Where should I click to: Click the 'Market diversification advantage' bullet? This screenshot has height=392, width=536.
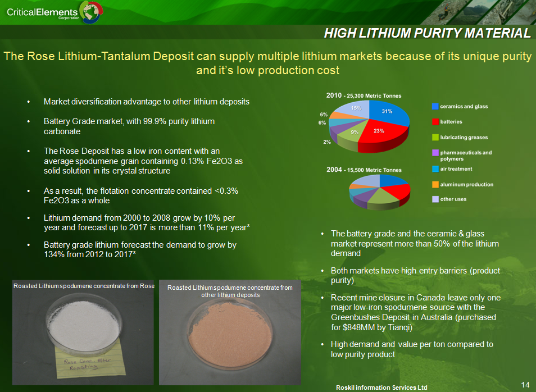[147, 102]
